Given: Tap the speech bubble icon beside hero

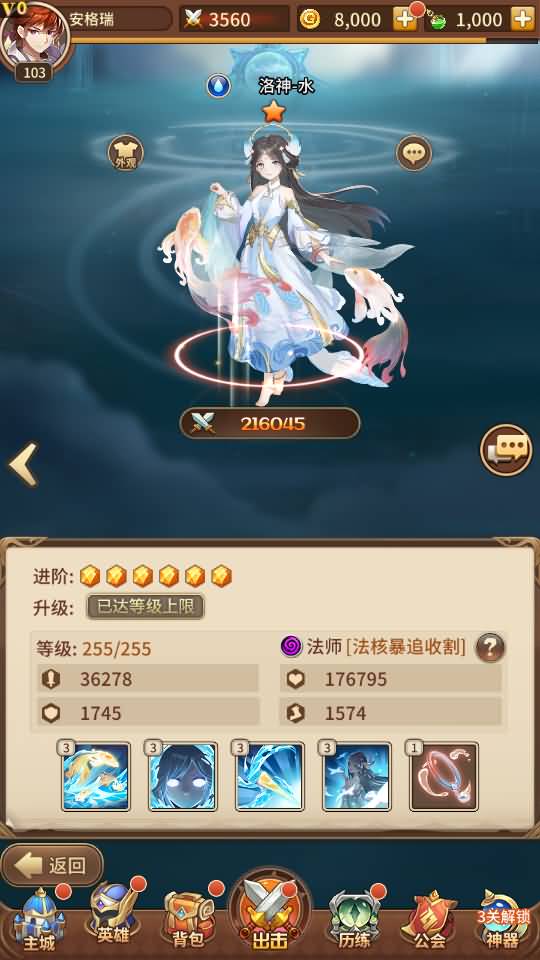Looking at the screenshot, I should click(414, 152).
